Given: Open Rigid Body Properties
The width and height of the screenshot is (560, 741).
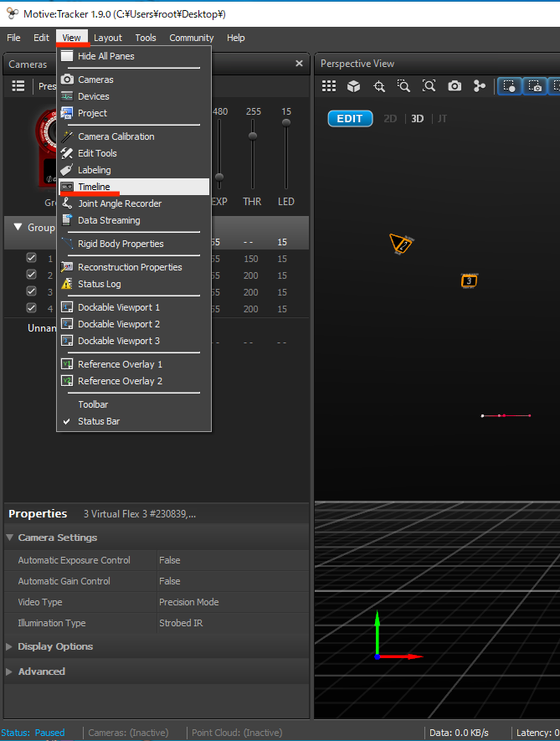Looking at the screenshot, I should point(134,244).
